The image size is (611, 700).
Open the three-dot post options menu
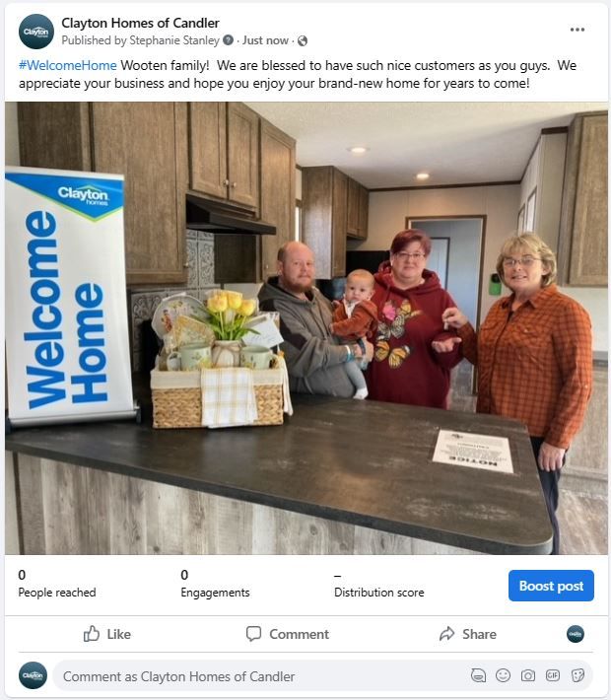coord(577,30)
